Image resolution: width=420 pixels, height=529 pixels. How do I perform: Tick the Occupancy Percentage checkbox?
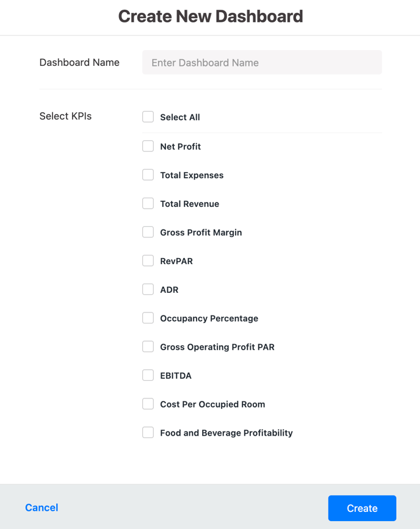coord(148,318)
